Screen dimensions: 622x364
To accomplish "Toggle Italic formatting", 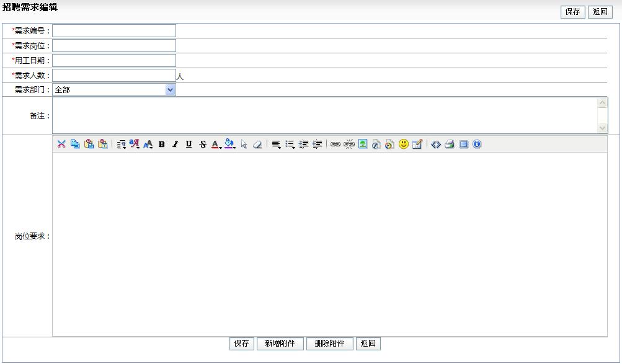I will tap(175, 144).
